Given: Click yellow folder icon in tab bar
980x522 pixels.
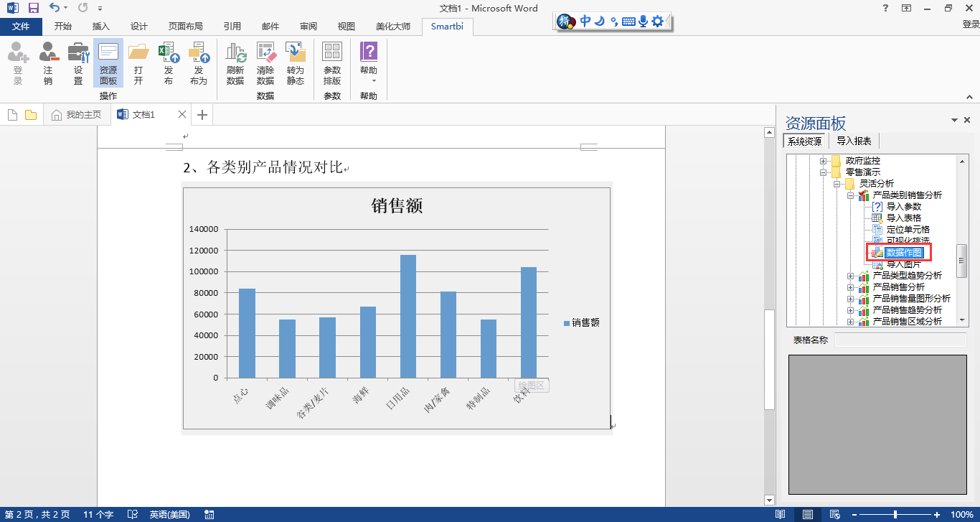Looking at the screenshot, I should click(x=31, y=115).
